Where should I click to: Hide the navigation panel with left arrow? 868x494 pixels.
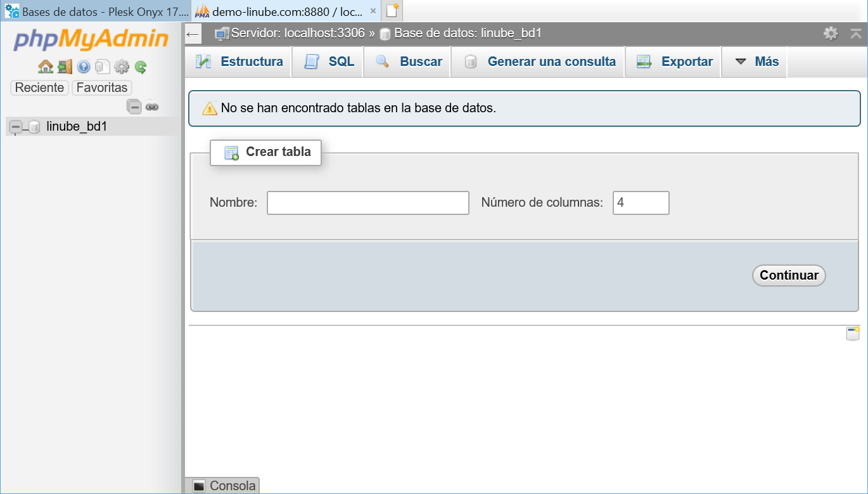(193, 34)
